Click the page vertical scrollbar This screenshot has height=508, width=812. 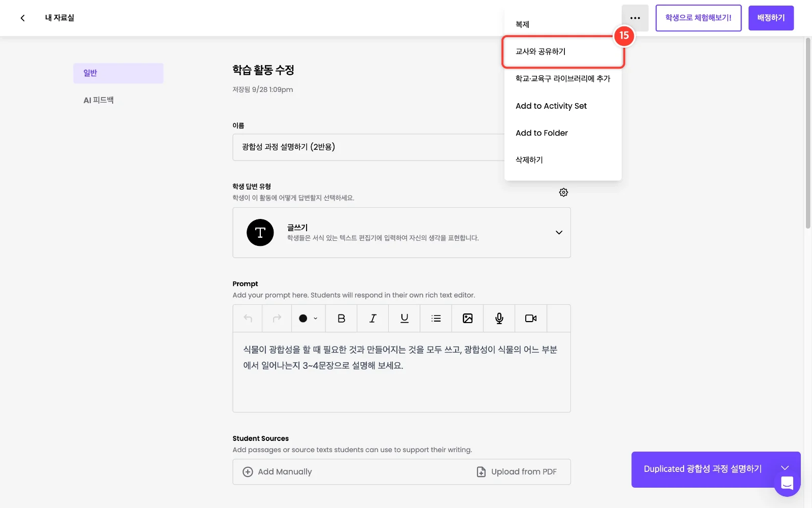[x=808, y=133]
